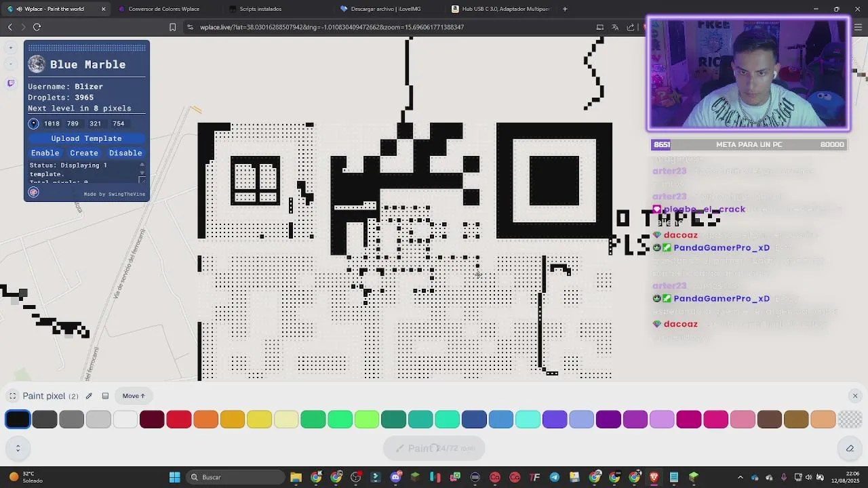Switch to Hub USB C 3.0 tab

500,9
